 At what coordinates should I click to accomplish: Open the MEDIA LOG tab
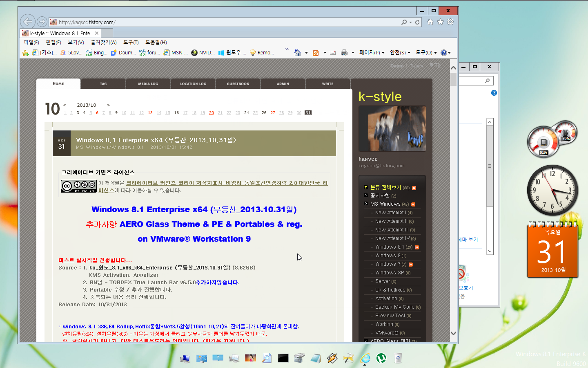click(148, 84)
